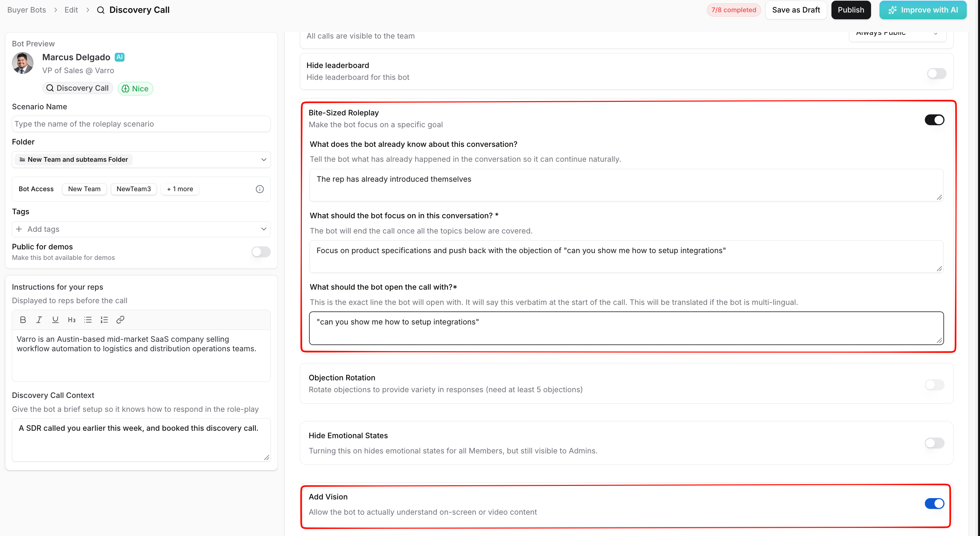This screenshot has height=536, width=980.
Task: Apply underline formatting in instructions editor
Action: click(55, 319)
